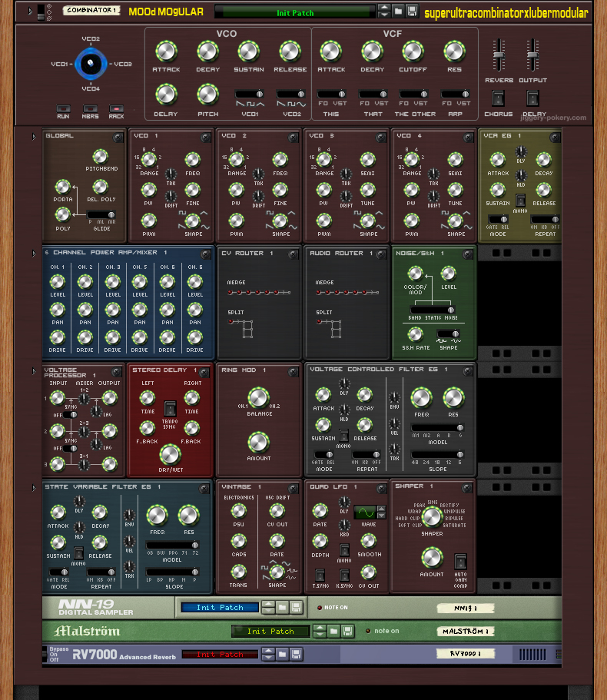Viewport: 607px width, 700px height.
Task: Click the Malström Init Patch display
Action: click(x=270, y=632)
